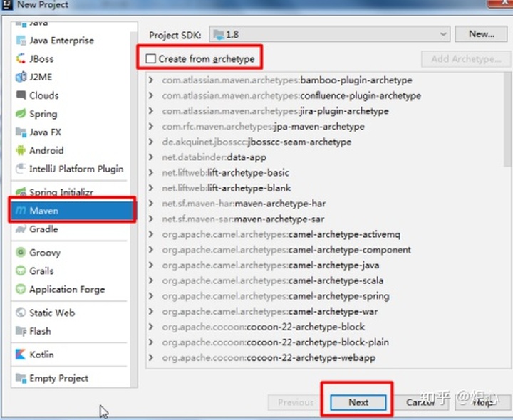
Task: Expand maven-archetype-har entry
Action: point(151,204)
